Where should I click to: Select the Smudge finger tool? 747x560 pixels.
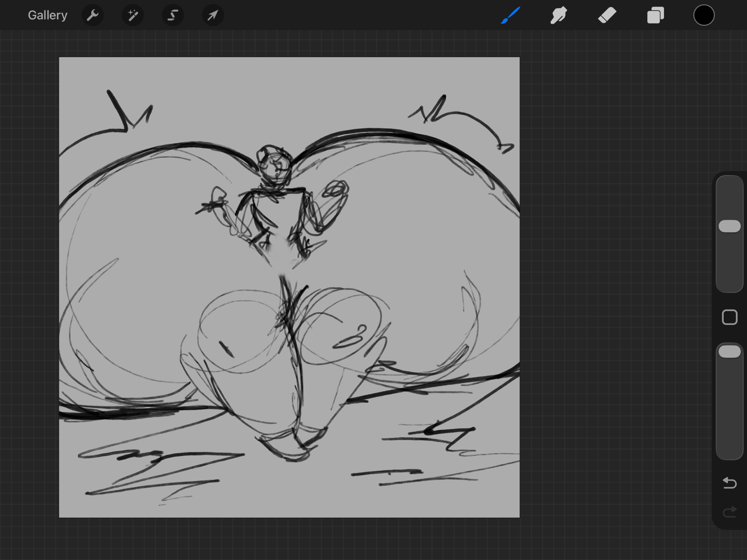[558, 15]
